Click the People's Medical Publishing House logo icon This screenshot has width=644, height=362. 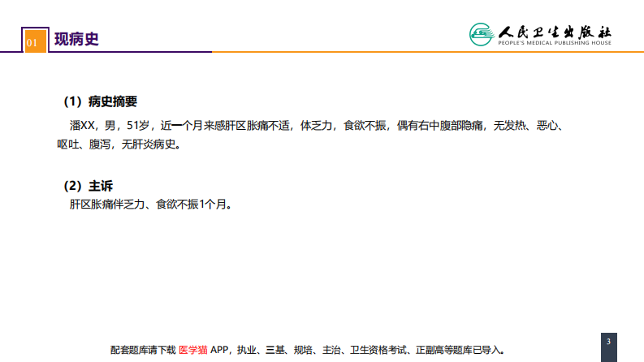point(482,34)
